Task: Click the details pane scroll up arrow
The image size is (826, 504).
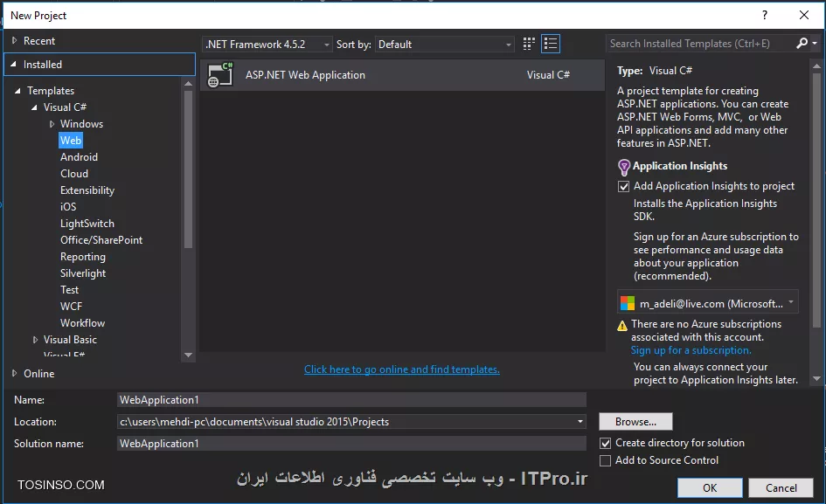Action: coord(816,66)
